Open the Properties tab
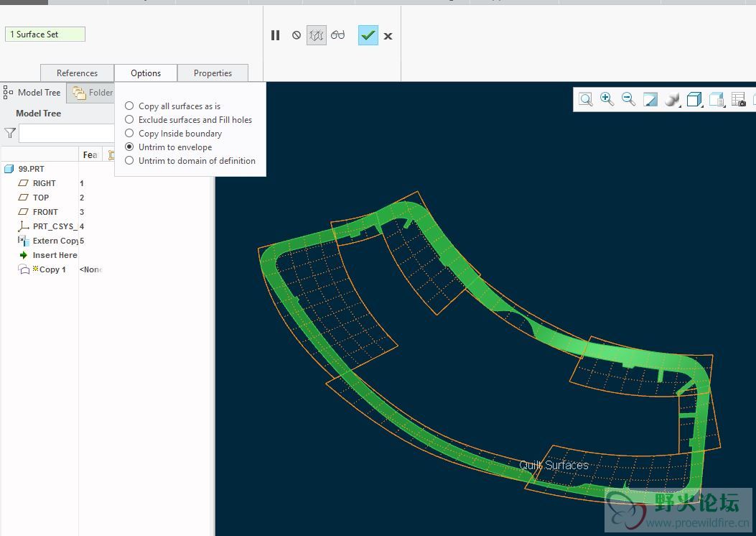 (x=213, y=73)
